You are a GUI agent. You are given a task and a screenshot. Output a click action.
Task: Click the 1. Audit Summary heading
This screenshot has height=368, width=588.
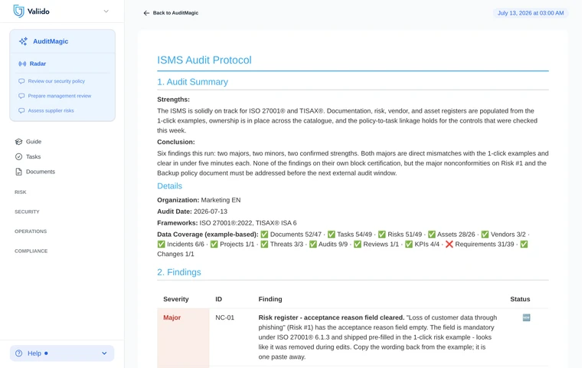tap(192, 82)
